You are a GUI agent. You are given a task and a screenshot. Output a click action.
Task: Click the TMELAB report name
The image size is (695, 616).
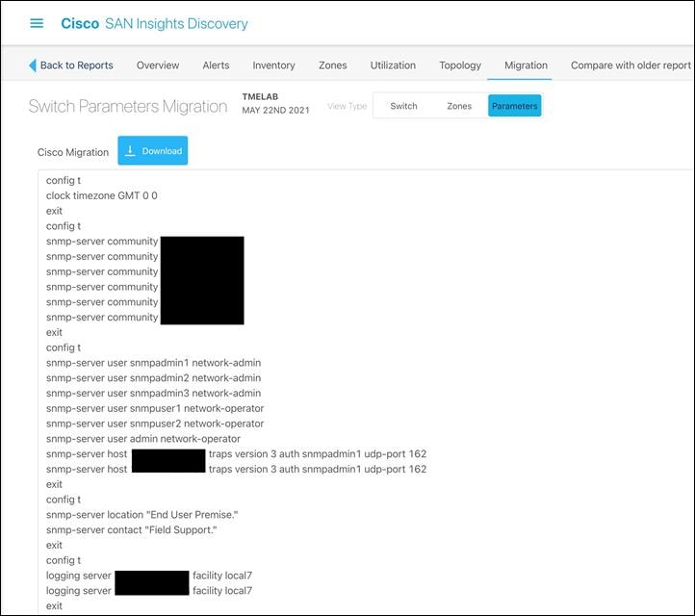pyautogui.click(x=260, y=96)
